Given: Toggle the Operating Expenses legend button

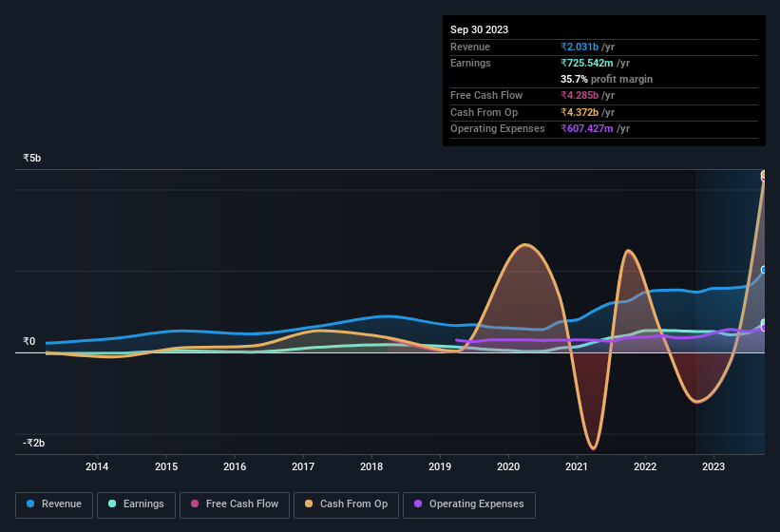Looking at the screenshot, I should tap(469, 504).
